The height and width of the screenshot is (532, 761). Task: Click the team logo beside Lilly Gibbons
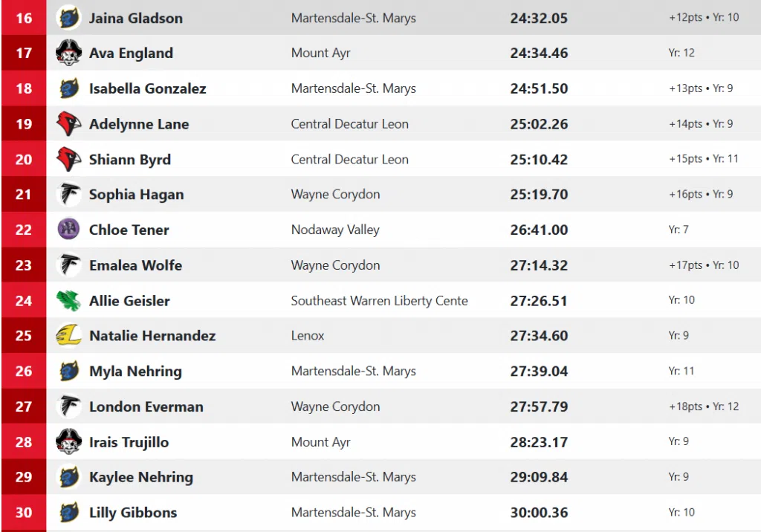[69, 513]
